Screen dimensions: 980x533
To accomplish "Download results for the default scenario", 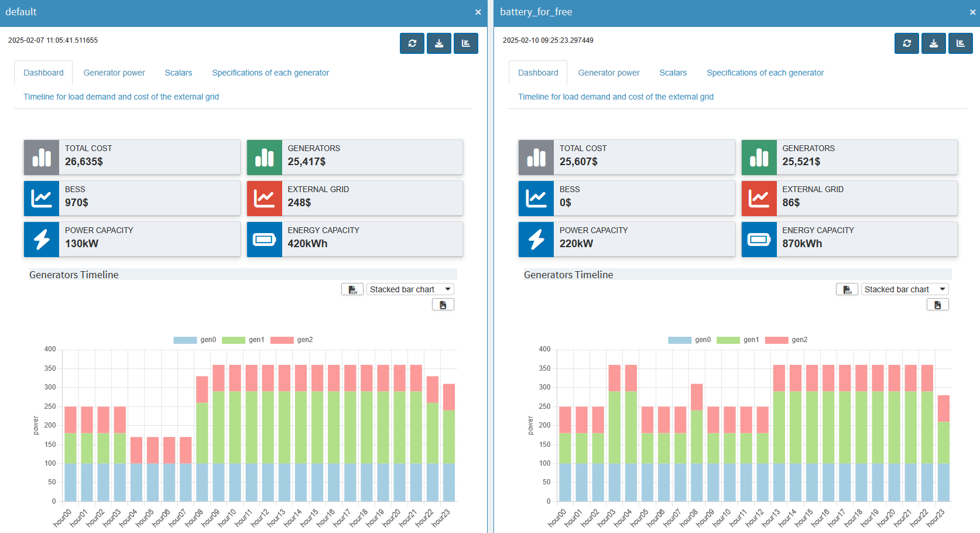I will click(438, 43).
